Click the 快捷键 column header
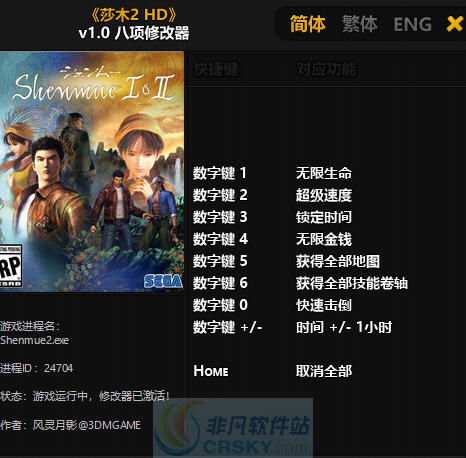466x458 pixels. click(x=216, y=70)
